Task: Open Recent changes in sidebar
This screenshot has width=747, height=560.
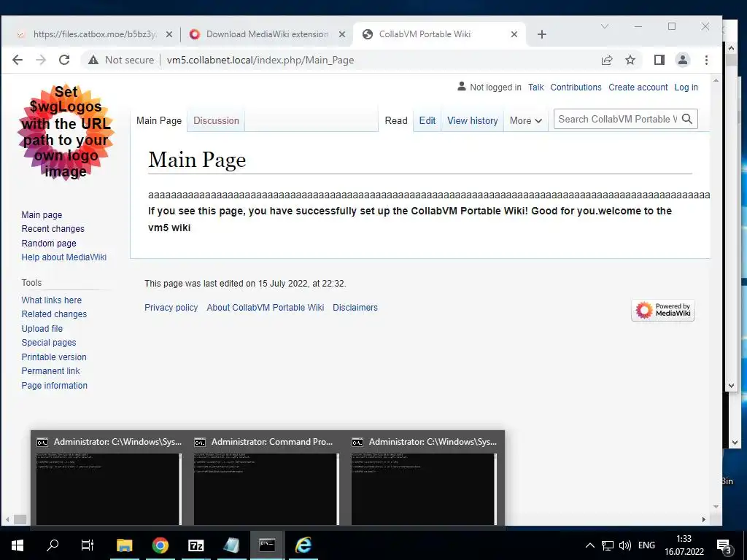Action: (53, 228)
